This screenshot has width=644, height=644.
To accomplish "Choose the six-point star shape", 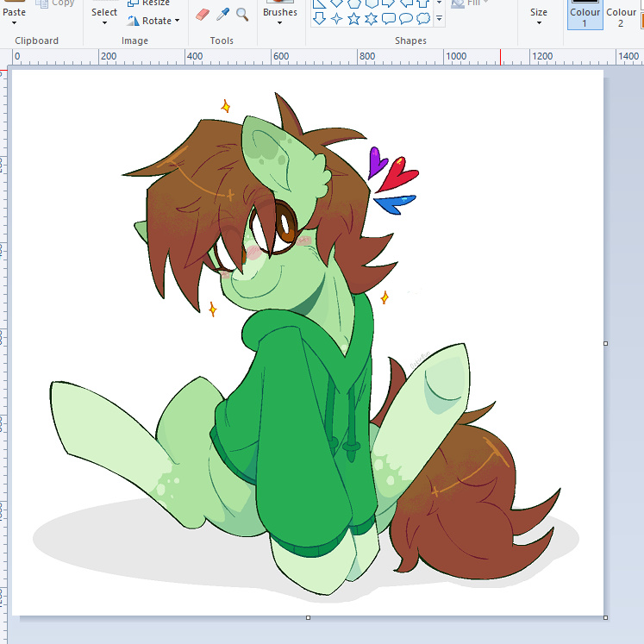I will [371, 18].
